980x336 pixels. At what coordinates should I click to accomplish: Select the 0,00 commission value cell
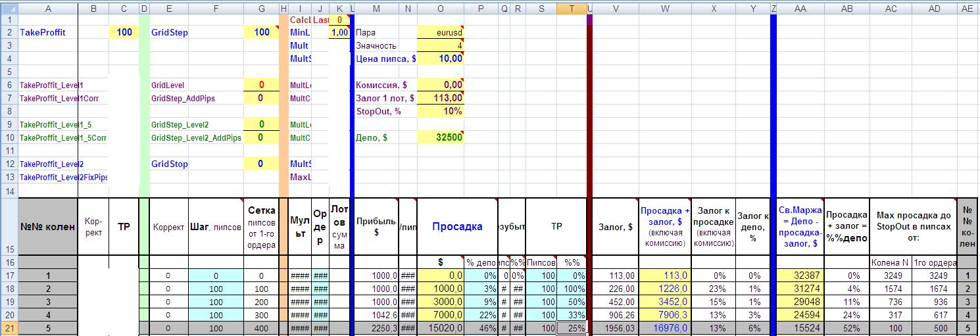[440, 85]
